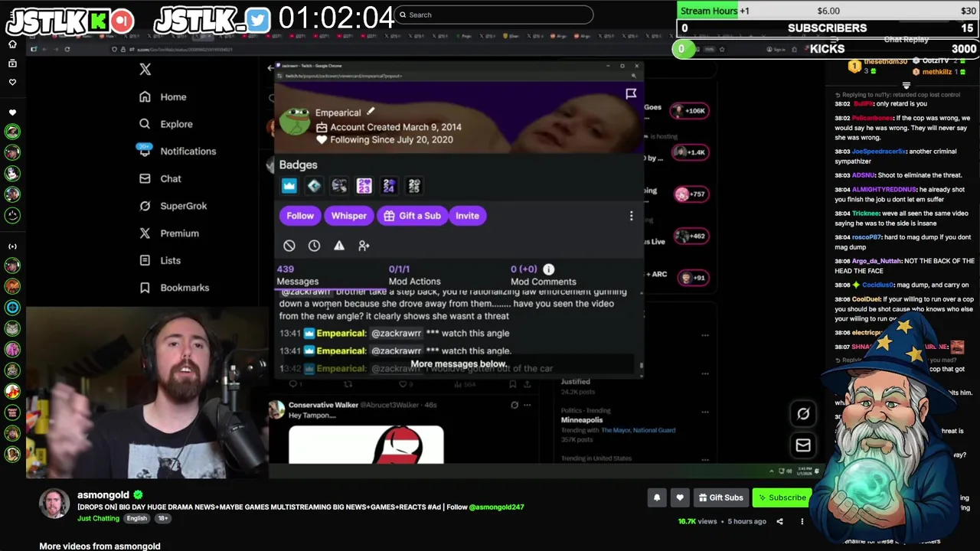Click the green Subscribe button
980x551 pixels.
click(781, 497)
